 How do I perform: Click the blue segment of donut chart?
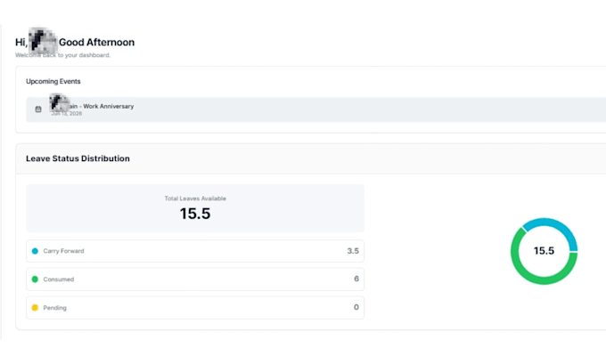558,225
